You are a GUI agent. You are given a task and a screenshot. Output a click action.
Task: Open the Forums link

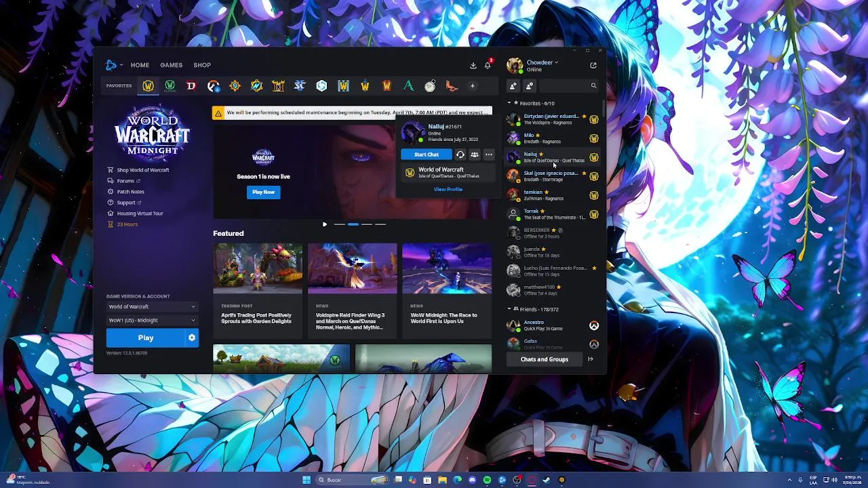124,181
